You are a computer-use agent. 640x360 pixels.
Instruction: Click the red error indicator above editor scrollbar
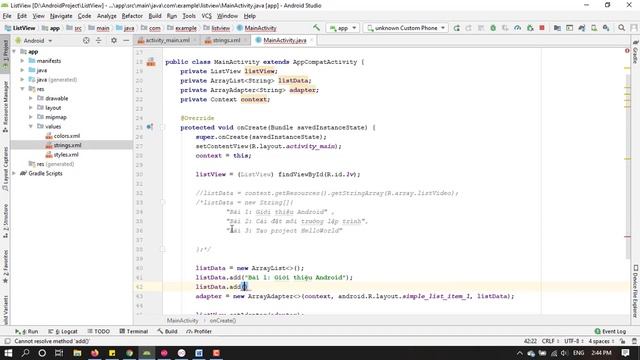click(627, 51)
